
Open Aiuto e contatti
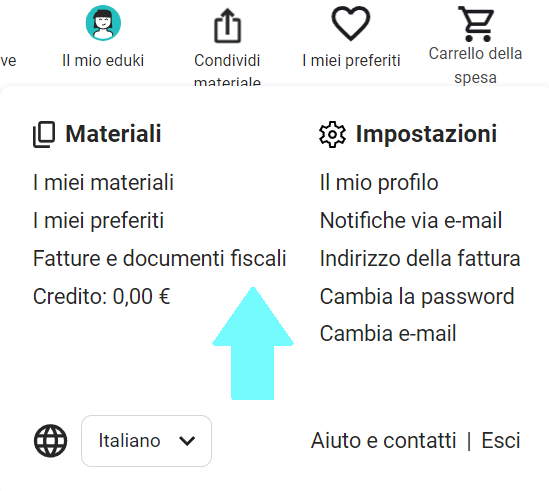click(x=383, y=440)
